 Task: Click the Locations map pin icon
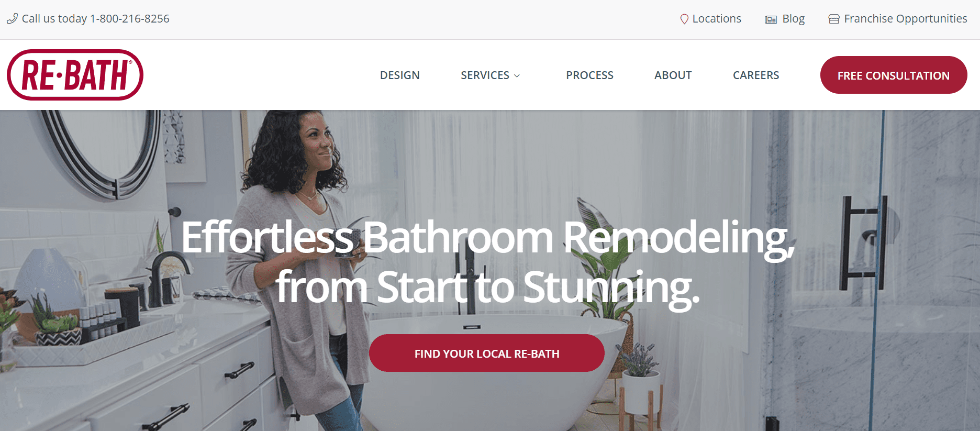pos(684,19)
